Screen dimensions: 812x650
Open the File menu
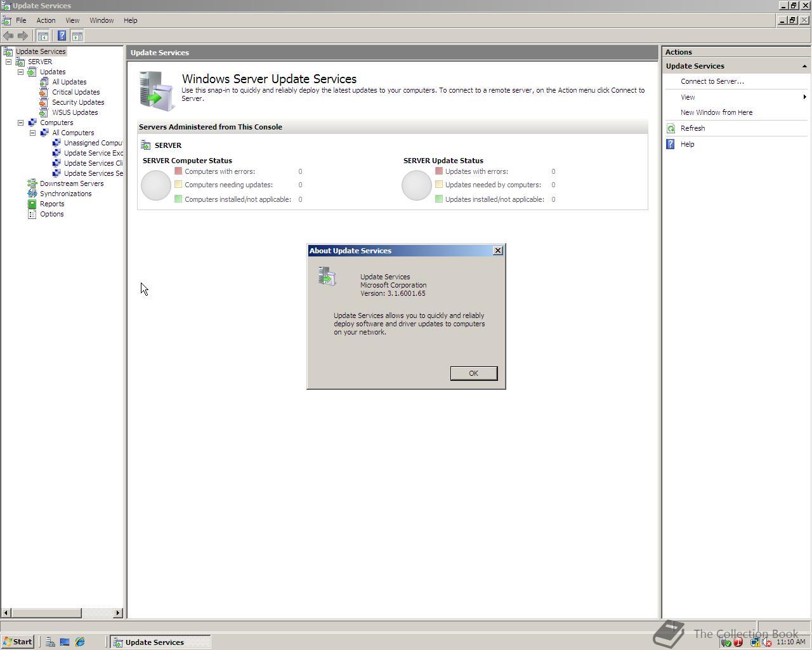tap(21, 20)
